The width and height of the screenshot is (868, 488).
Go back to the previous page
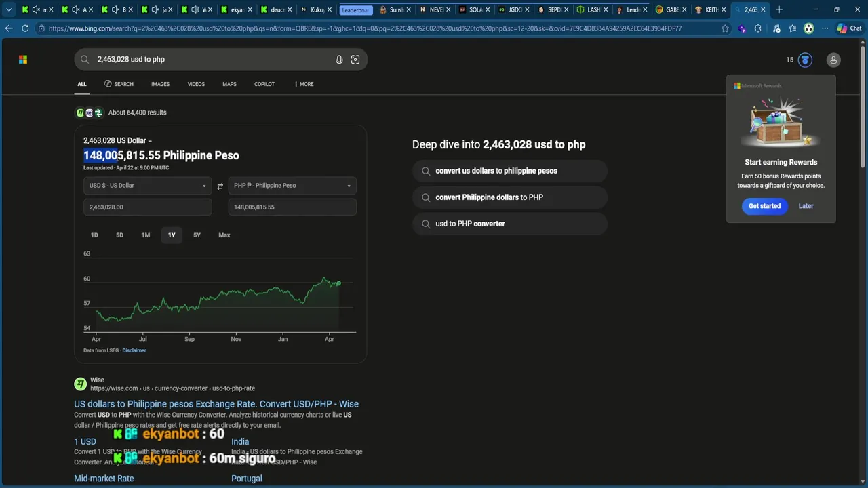9,28
